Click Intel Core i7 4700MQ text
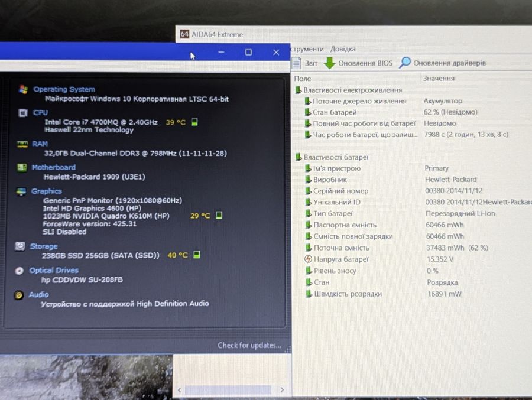The image size is (532, 400). pyautogui.click(x=100, y=122)
